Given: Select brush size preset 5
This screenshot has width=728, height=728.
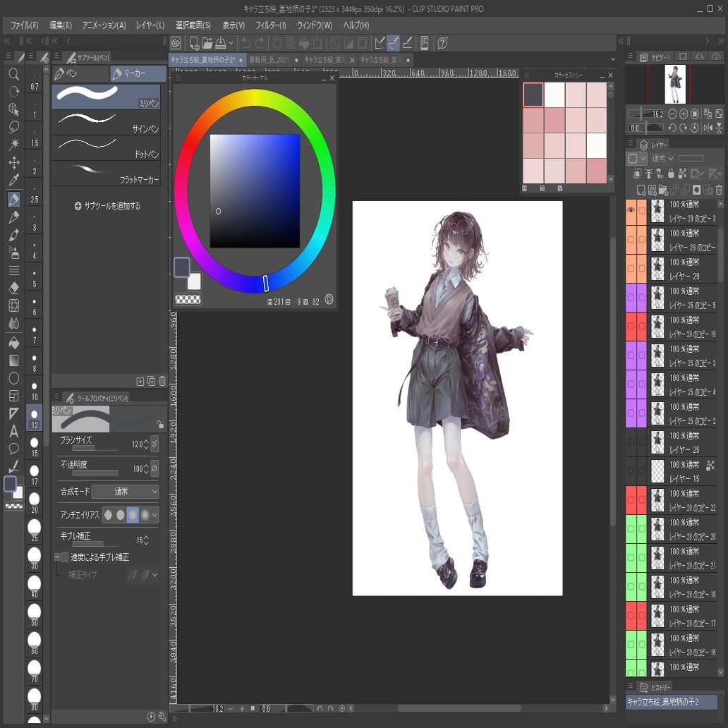Looking at the screenshot, I should (35, 277).
